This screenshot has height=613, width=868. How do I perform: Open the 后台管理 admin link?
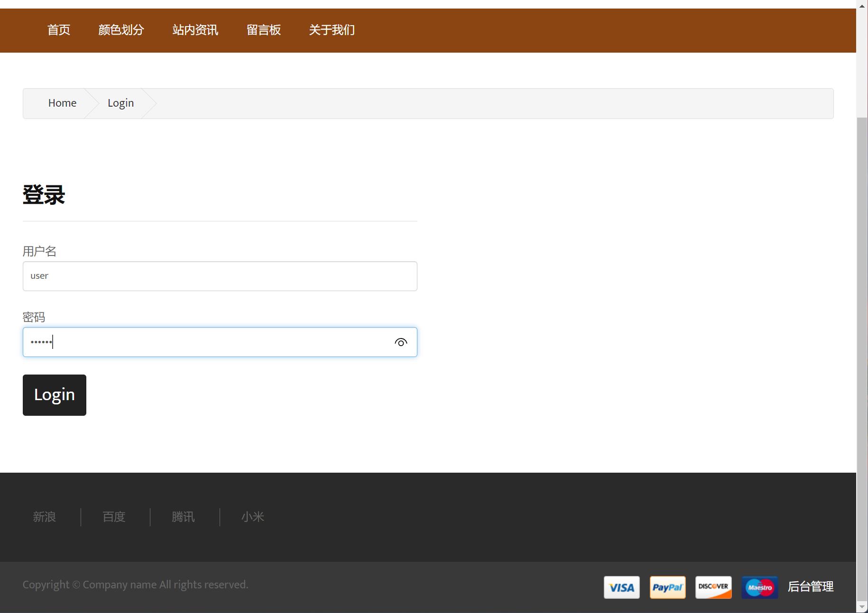tap(810, 587)
